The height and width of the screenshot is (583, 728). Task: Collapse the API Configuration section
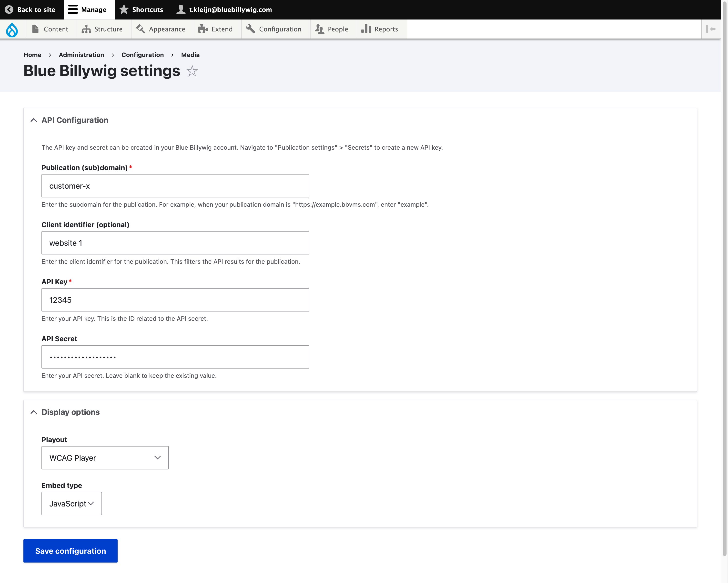point(34,120)
